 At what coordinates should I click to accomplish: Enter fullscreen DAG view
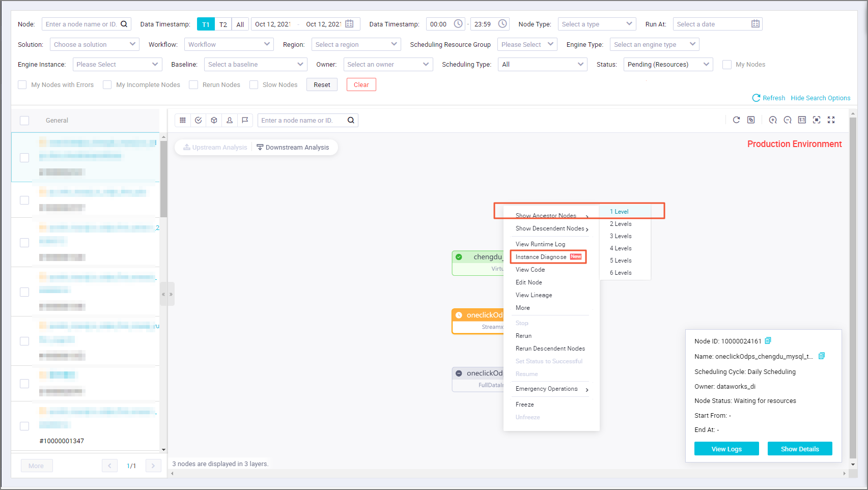click(x=831, y=120)
